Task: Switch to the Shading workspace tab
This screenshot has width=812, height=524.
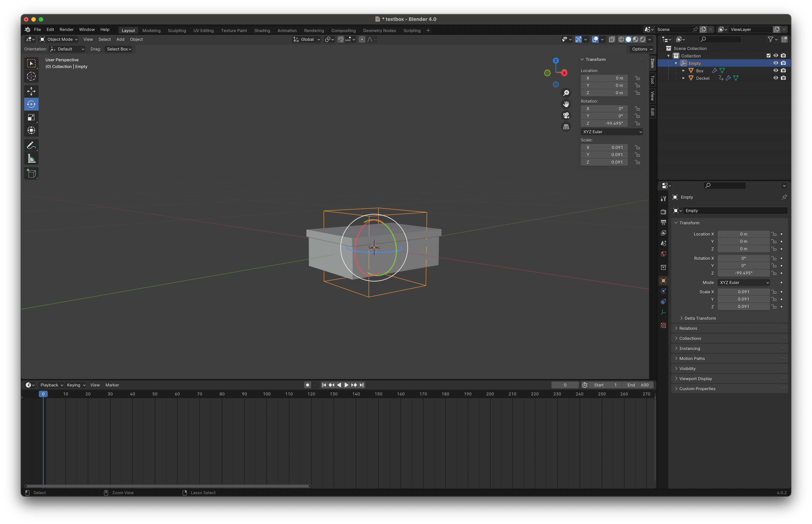Action: point(262,31)
